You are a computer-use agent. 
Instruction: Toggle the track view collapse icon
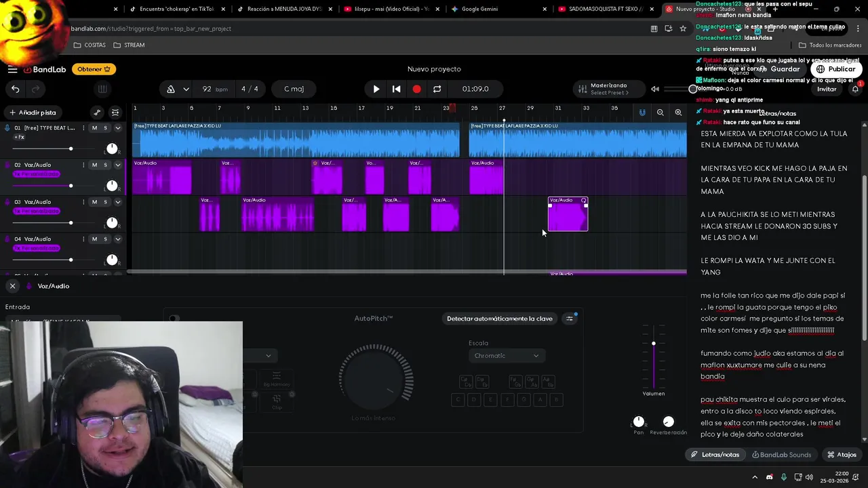coord(115,113)
